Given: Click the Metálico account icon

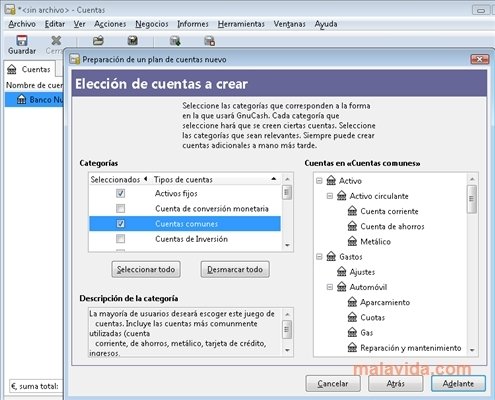Looking at the screenshot, I should pos(352,241).
